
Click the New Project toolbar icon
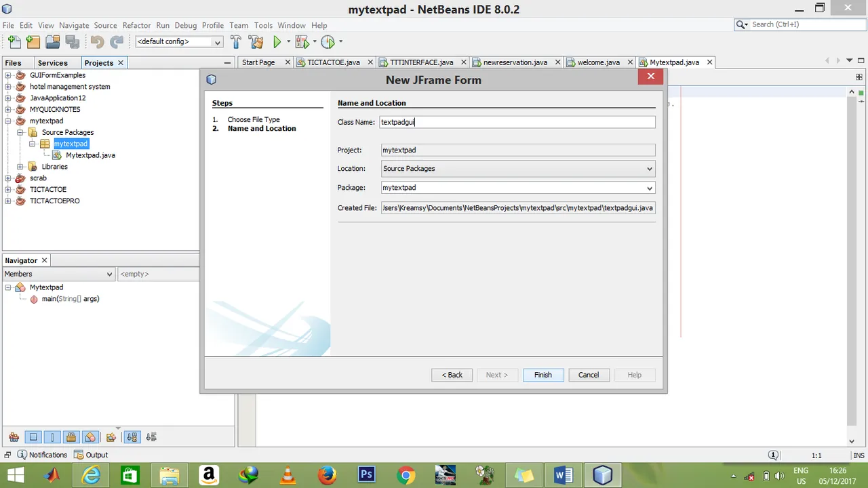pyautogui.click(x=33, y=42)
